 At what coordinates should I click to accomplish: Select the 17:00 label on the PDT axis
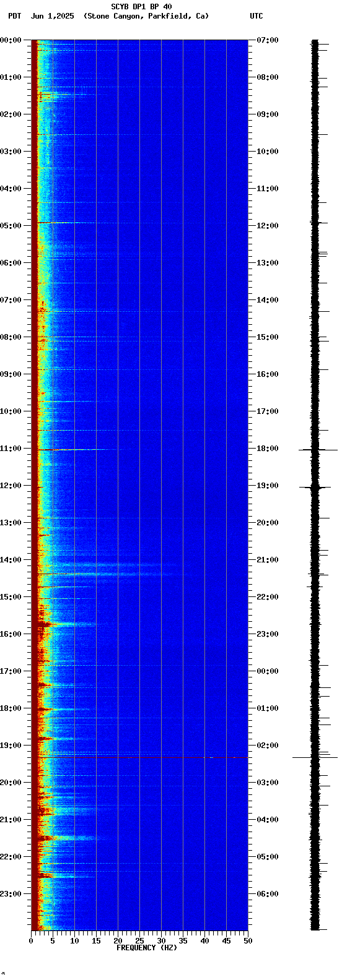click(x=10, y=671)
